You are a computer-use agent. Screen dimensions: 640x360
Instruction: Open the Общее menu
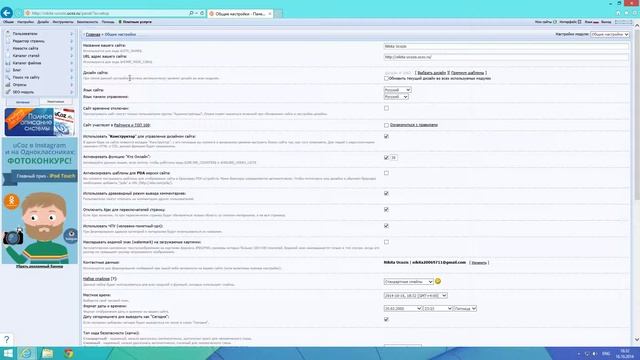[8, 22]
